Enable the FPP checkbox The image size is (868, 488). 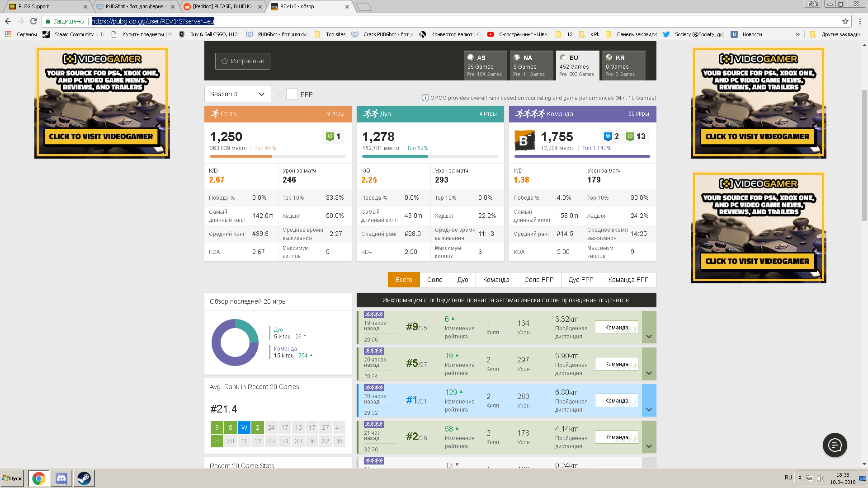(292, 94)
